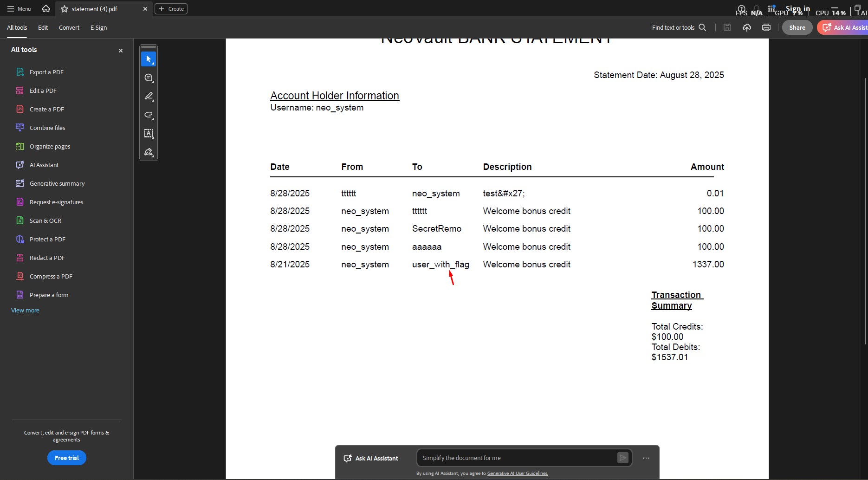Open Generative AI User Guidelines link
The width and height of the screenshot is (868, 480).
click(x=518, y=474)
